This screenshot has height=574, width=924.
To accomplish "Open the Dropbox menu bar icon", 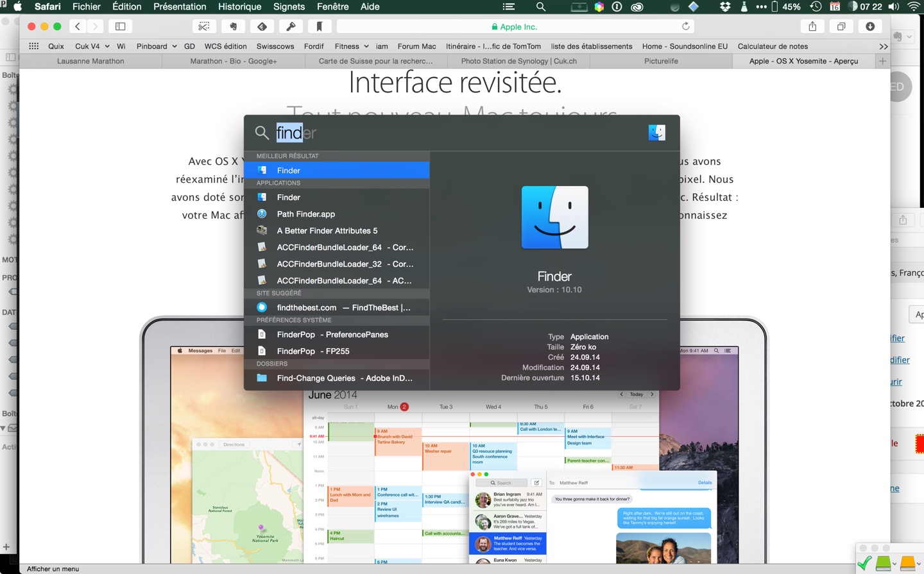I will 725,6.
